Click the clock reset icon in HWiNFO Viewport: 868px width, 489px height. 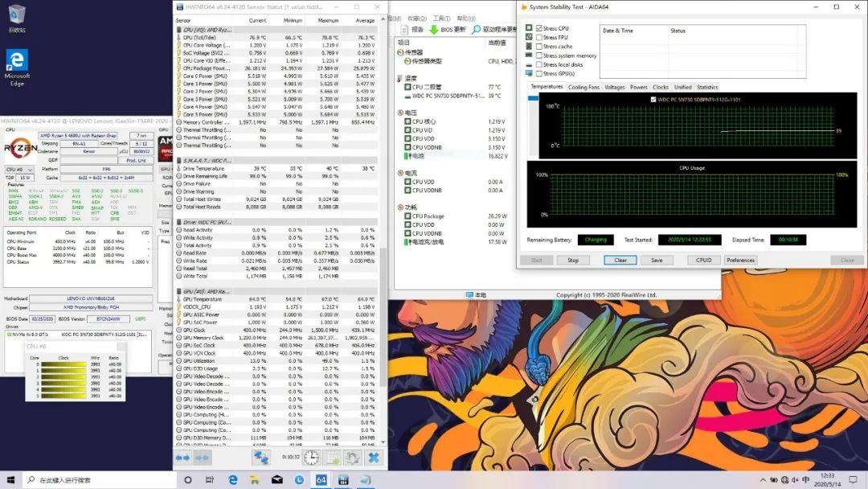pos(312,458)
